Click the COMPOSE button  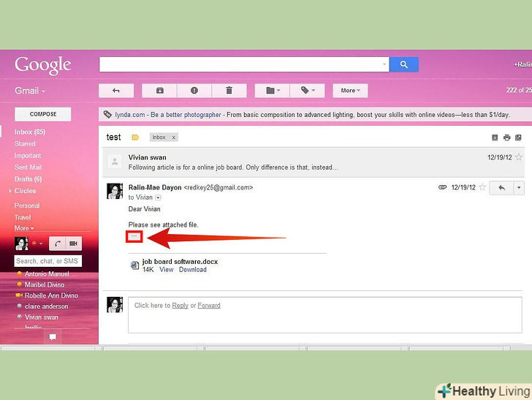pyautogui.click(x=43, y=114)
